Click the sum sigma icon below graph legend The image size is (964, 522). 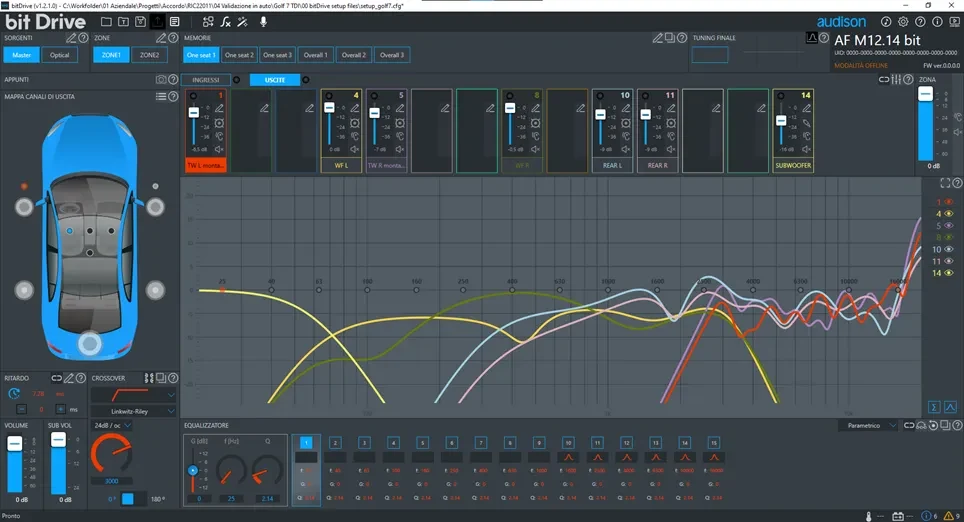click(934, 407)
